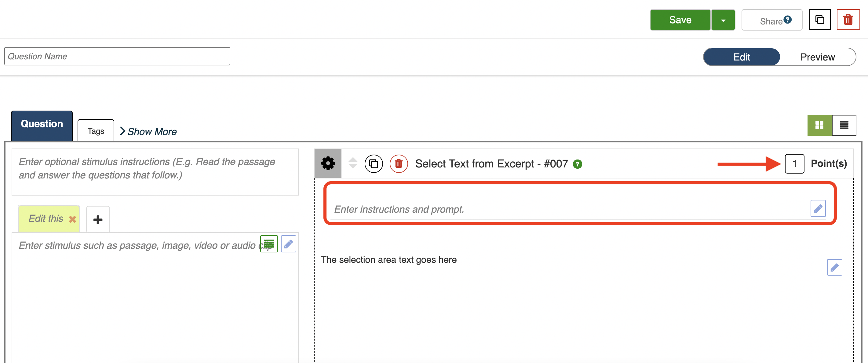Click the duplicate icon beside Select Text from Excerpt
The height and width of the screenshot is (363, 868).
pos(373,164)
